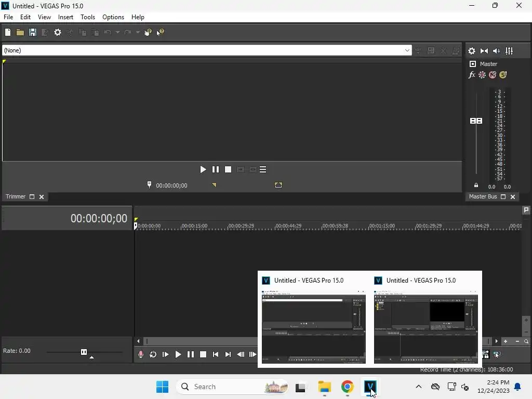This screenshot has width=532, height=399.
Task: Open the Edit menu
Action: tap(25, 17)
